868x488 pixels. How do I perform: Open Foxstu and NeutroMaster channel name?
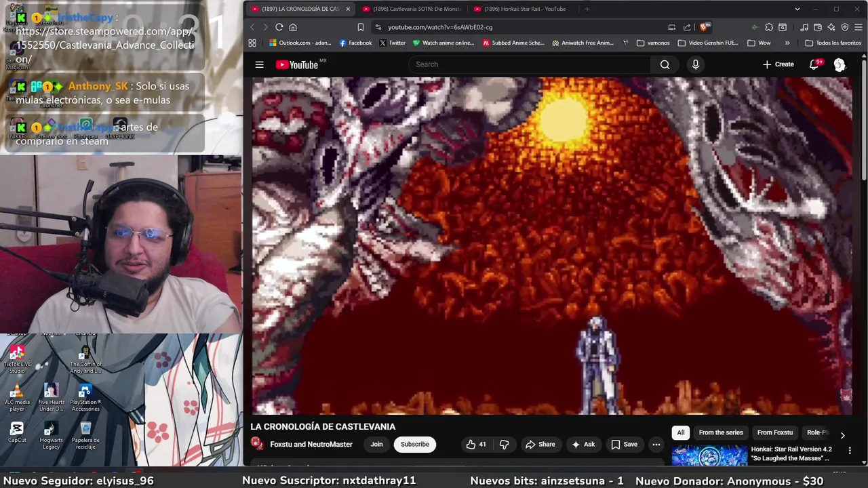[x=311, y=445]
